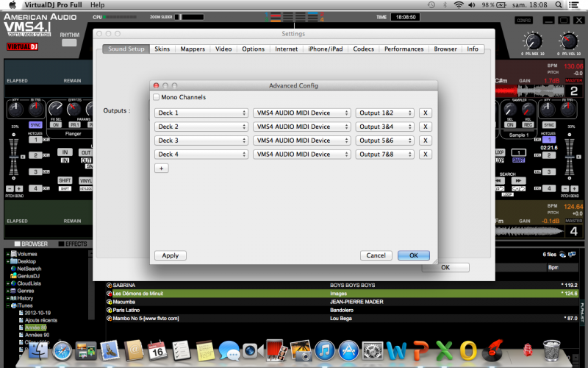Launch Microsoft Word from the Dock
The height and width of the screenshot is (368, 588).
click(x=396, y=351)
